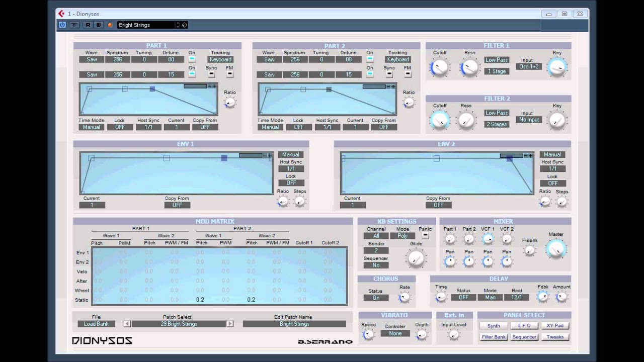Select previous patch with left arrow

click(127, 324)
